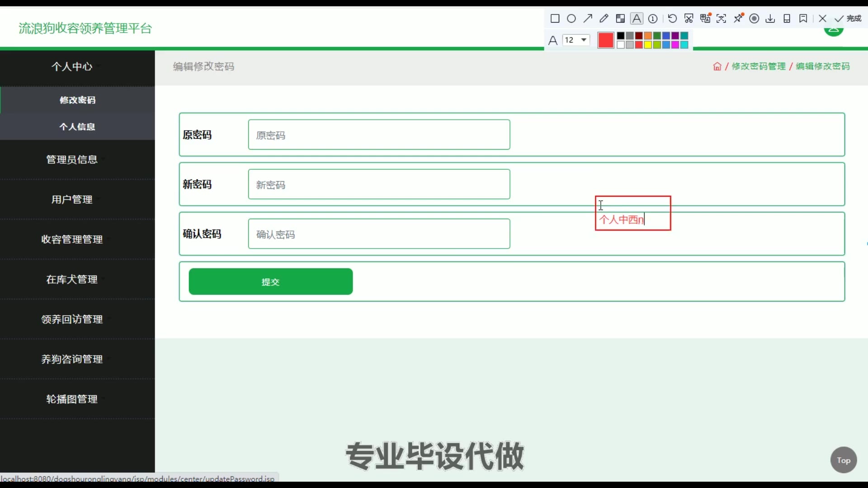Choose the pencil drawing tool
Image resolution: width=868 pixels, height=488 pixels.
coord(604,19)
